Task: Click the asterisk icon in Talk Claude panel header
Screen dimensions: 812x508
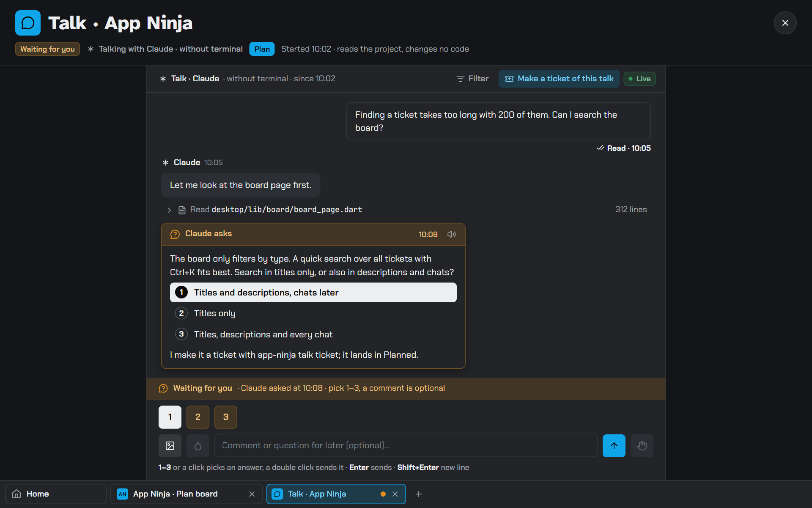Action: pyautogui.click(x=163, y=79)
